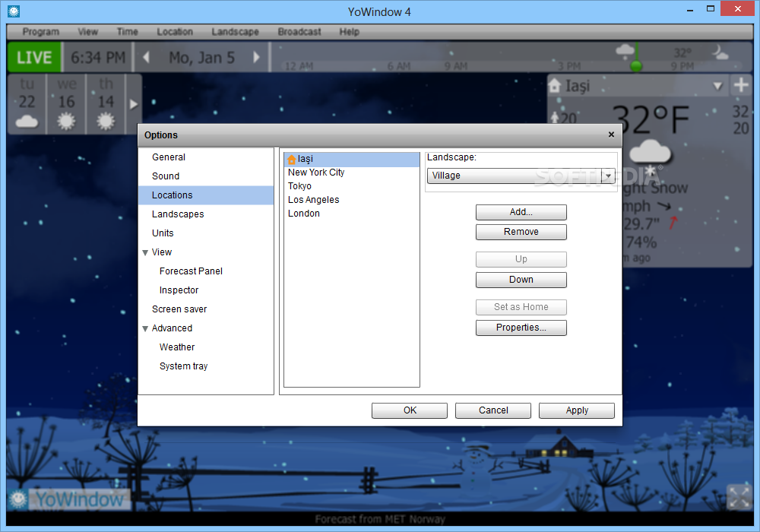Select Locations in the options tree

coord(206,195)
